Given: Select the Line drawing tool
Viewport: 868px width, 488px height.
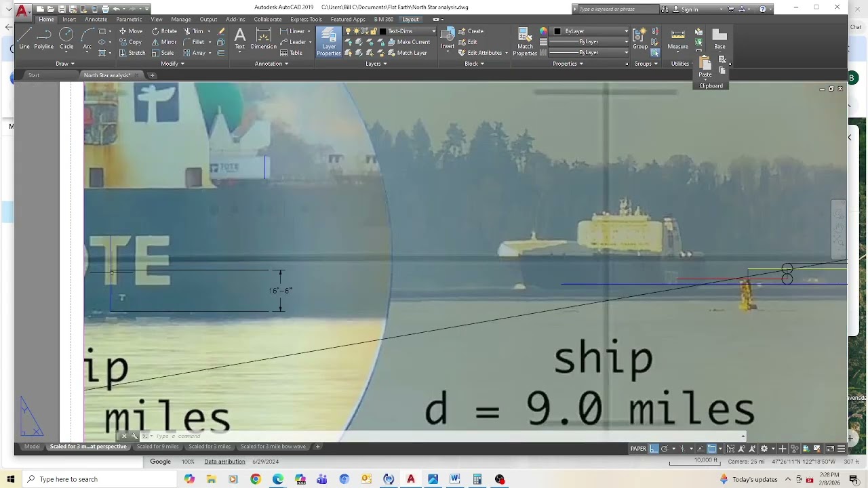Looking at the screenshot, I should pyautogui.click(x=24, y=39).
